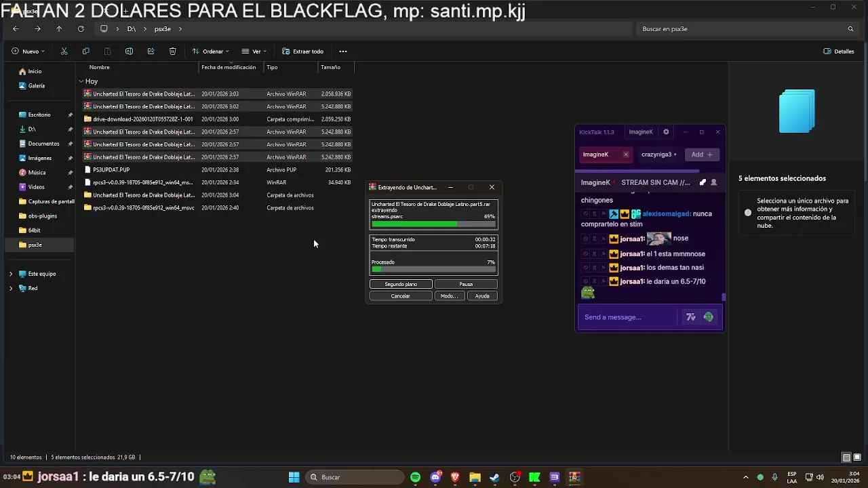Viewport: 868px width, 488px height.
Task: Select the Uncharted archive sized 2.058.936 KB
Action: [x=217, y=94]
